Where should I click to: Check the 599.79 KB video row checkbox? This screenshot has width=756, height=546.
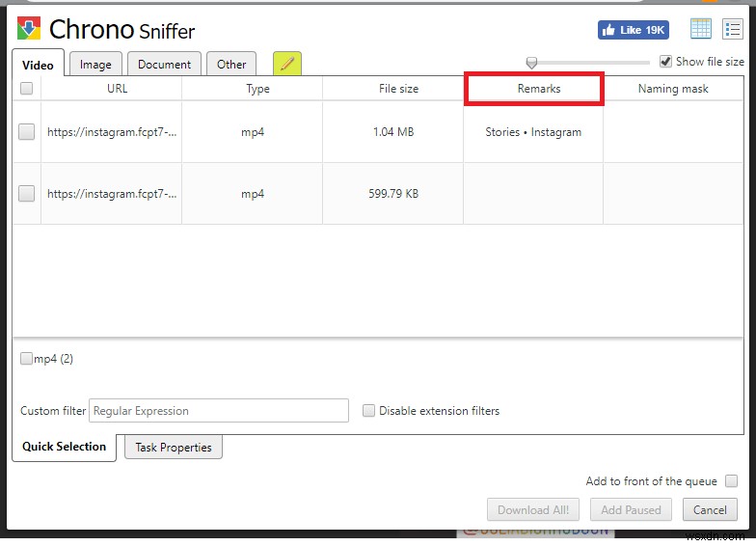pos(27,193)
